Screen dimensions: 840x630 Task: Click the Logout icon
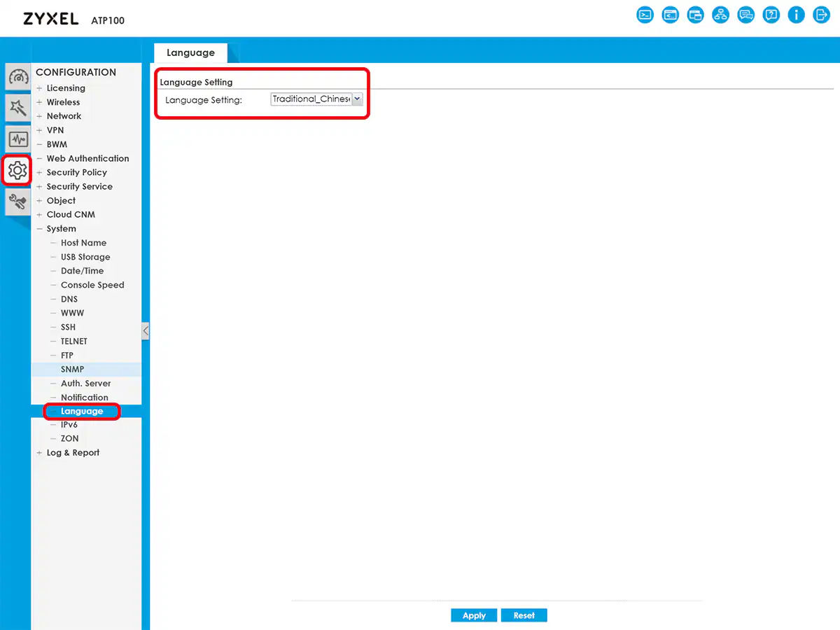pos(821,15)
